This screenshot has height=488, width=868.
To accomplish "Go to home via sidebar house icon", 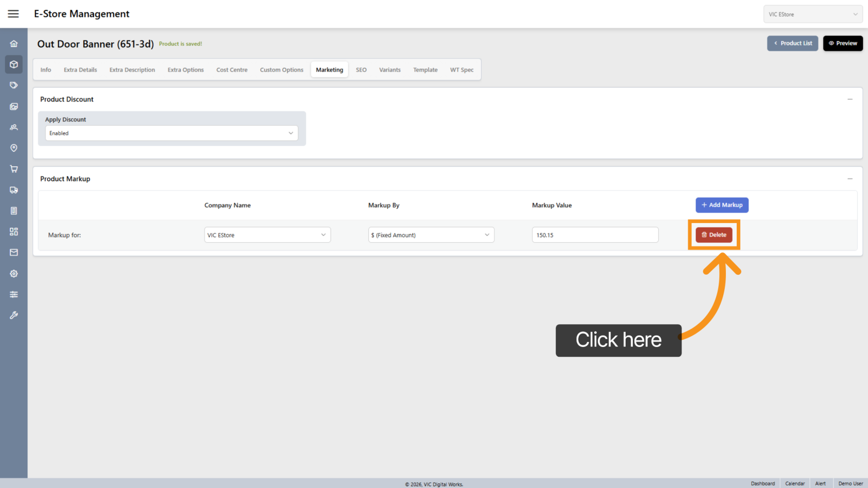I will click(x=14, y=44).
